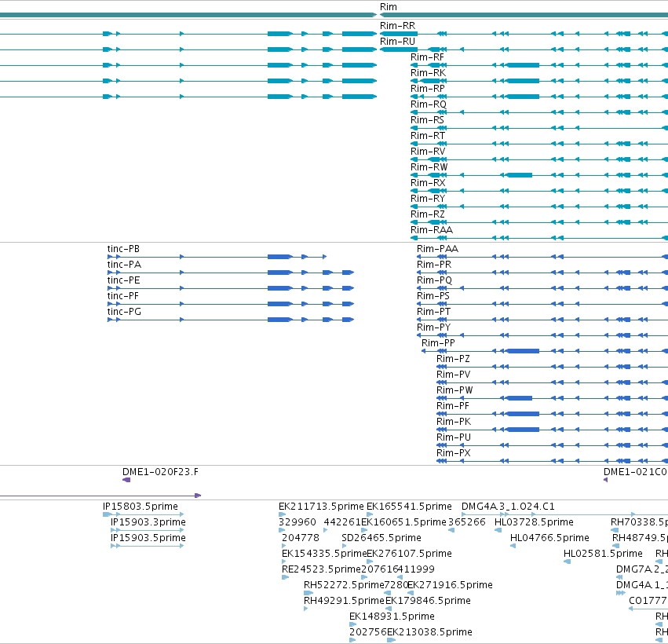
Task: Select the Rim-PAA protein label
Action: point(437,249)
